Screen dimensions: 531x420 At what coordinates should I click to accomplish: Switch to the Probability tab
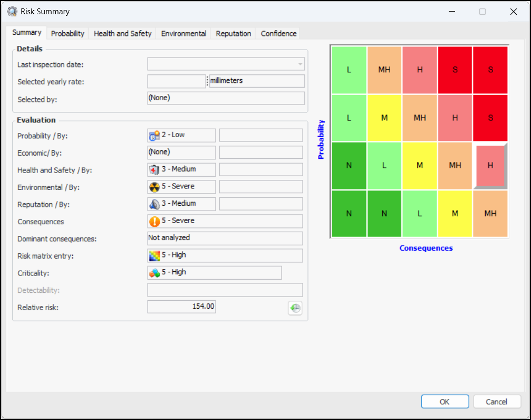point(67,33)
